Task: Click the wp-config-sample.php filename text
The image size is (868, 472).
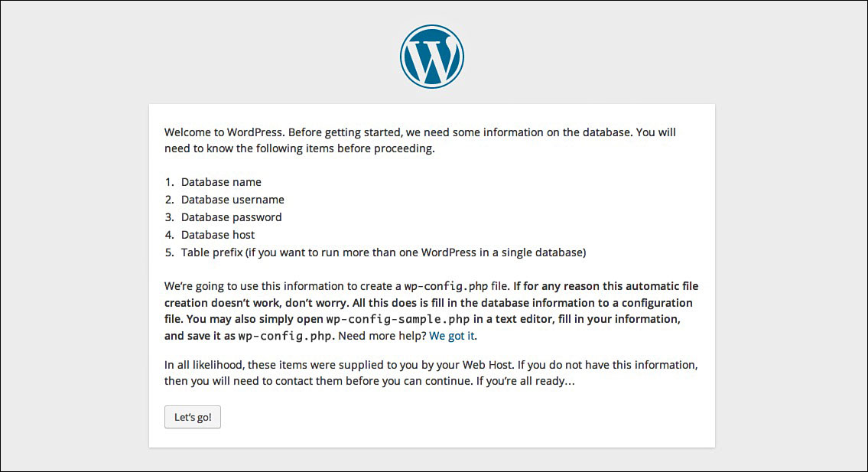Action: [398, 320]
